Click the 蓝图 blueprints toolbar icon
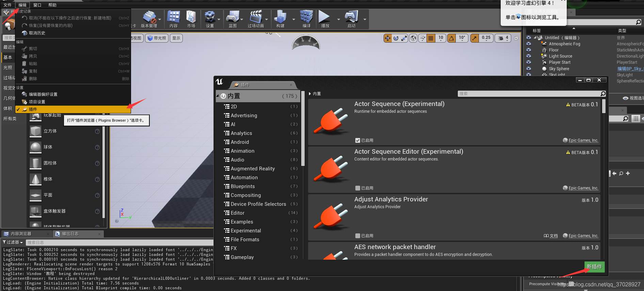This screenshot has height=291, width=644. [232, 17]
